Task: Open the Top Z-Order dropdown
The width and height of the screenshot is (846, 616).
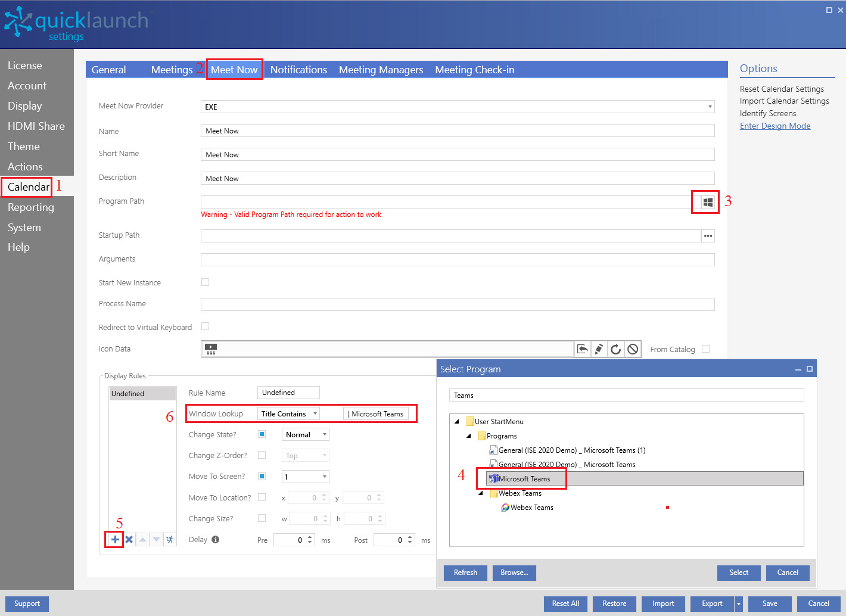Action: (306, 456)
